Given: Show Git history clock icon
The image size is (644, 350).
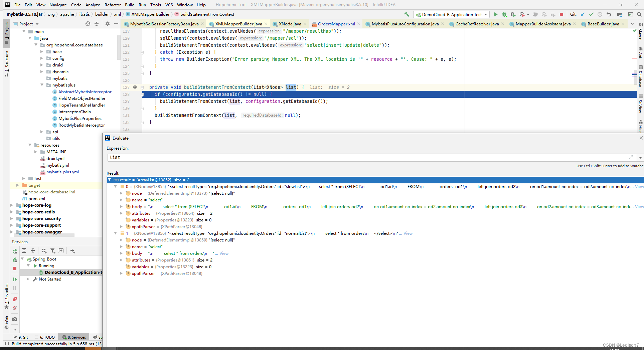Looking at the screenshot, I should click(600, 14).
